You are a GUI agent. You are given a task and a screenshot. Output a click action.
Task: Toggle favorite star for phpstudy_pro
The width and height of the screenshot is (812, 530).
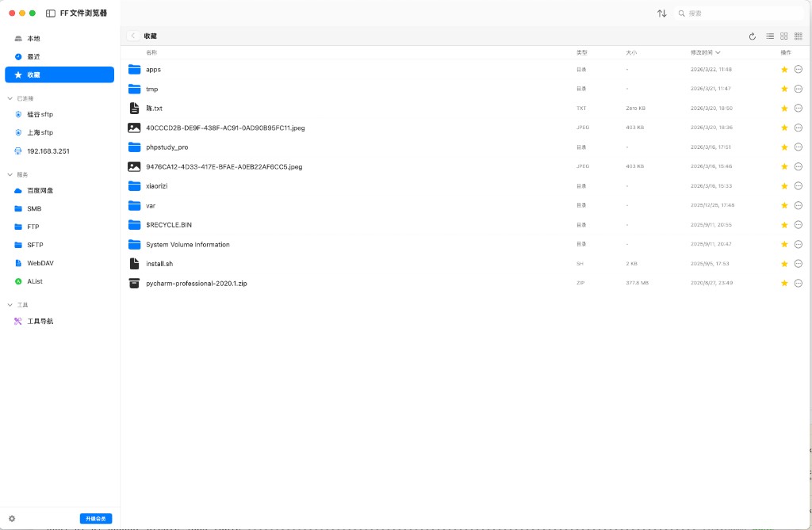[x=784, y=147]
